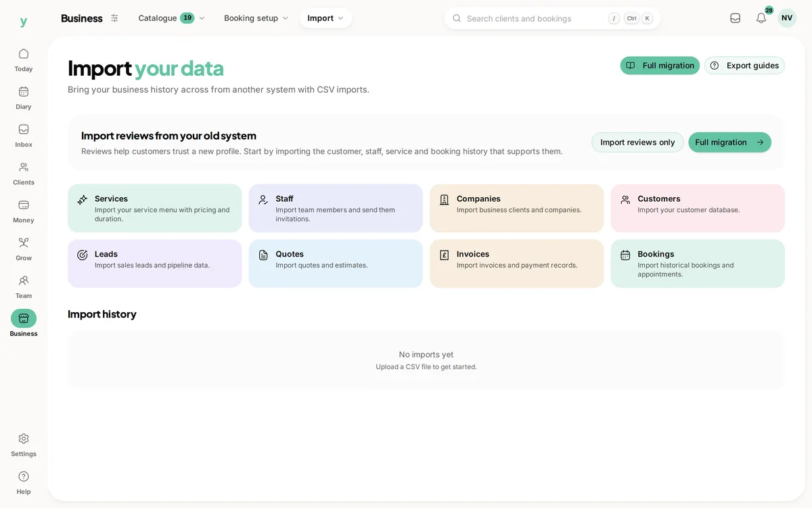The image size is (812, 508).
Task: Open the Today sidebar icon
Action: (24, 54)
